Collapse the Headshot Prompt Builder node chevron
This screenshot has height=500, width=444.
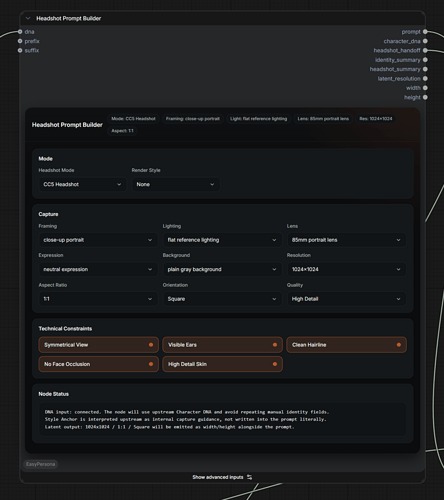pyautogui.click(x=28, y=18)
